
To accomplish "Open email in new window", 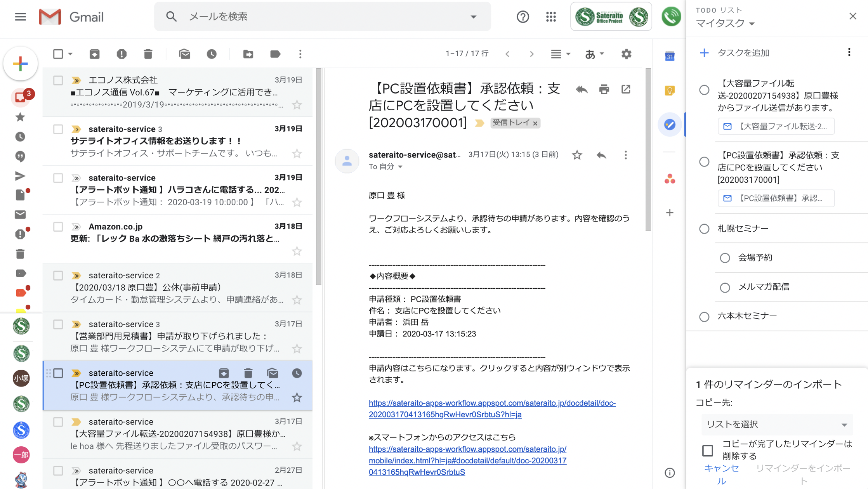I will [626, 89].
